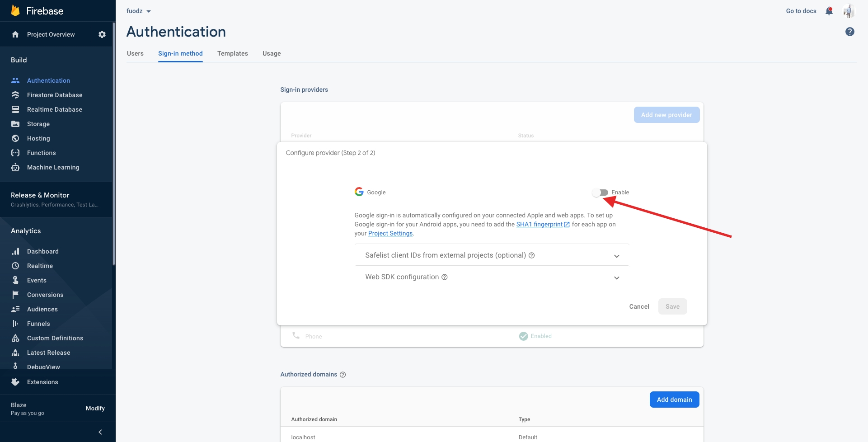Open the notifications bell icon
The width and height of the screenshot is (868, 442).
click(x=829, y=11)
